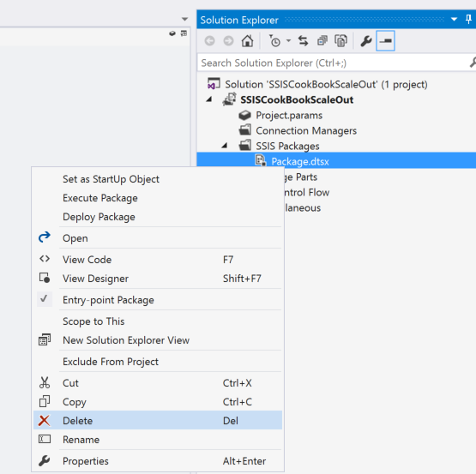Open the designer tab list dropdown arrow
This screenshot has height=474, width=476.
tap(184, 20)
